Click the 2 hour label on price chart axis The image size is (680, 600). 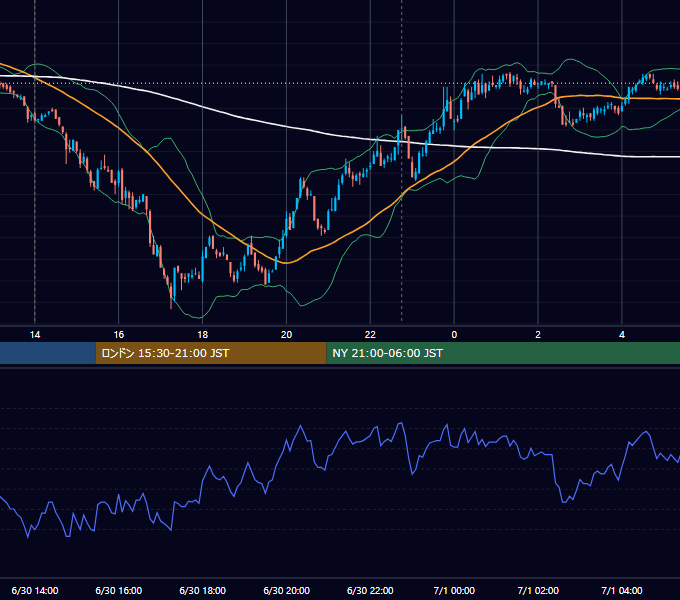coord(538,335)
